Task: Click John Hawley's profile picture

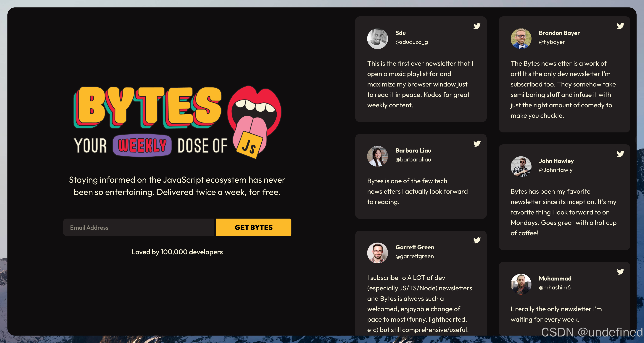Action: (521, 167)
